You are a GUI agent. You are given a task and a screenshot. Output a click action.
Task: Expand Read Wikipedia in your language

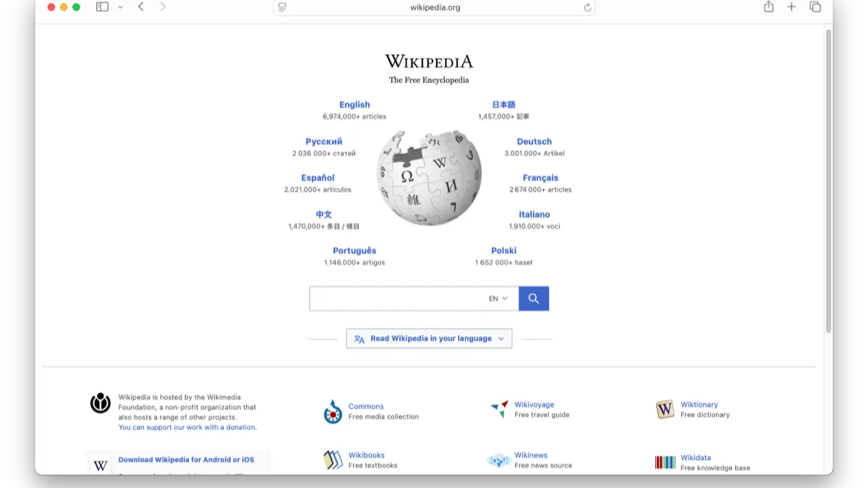click(x=429, y=338)
